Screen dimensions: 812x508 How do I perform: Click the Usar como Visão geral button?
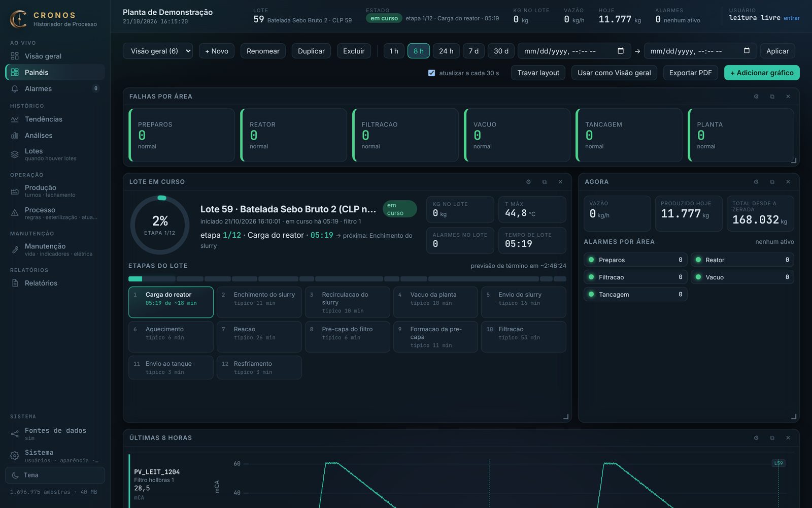pos(614,73)
